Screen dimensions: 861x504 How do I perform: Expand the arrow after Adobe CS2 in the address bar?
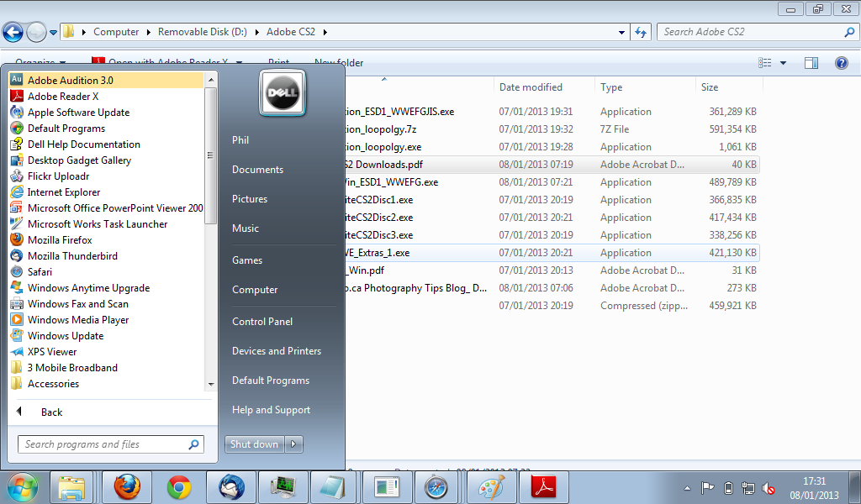tap(325, 33)
